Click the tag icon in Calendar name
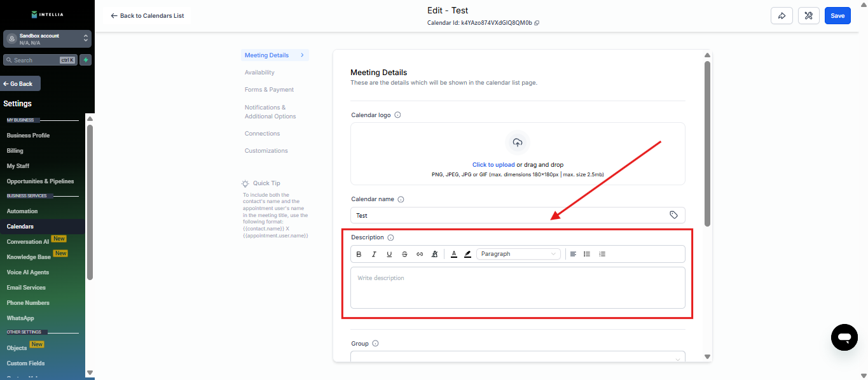The height and width of the screenshot is (380, 868). pyautogui.click(x=674, y=215)
